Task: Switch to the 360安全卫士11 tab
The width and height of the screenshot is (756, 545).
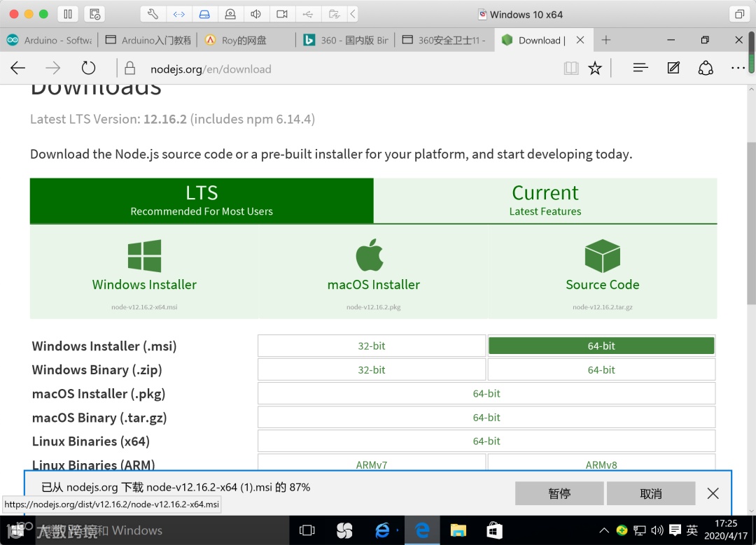Action: 444,40
